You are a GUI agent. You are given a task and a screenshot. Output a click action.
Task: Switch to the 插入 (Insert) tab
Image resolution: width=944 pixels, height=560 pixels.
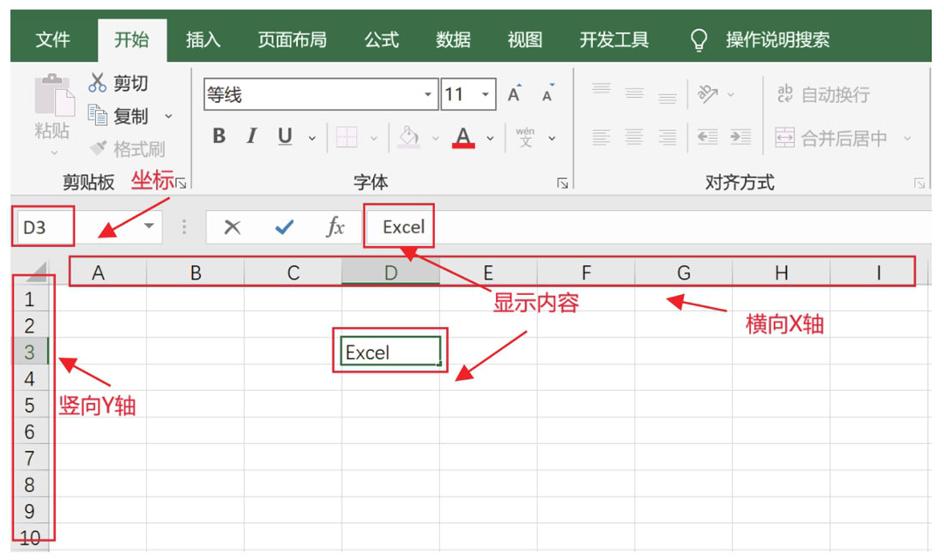(203, 39)
